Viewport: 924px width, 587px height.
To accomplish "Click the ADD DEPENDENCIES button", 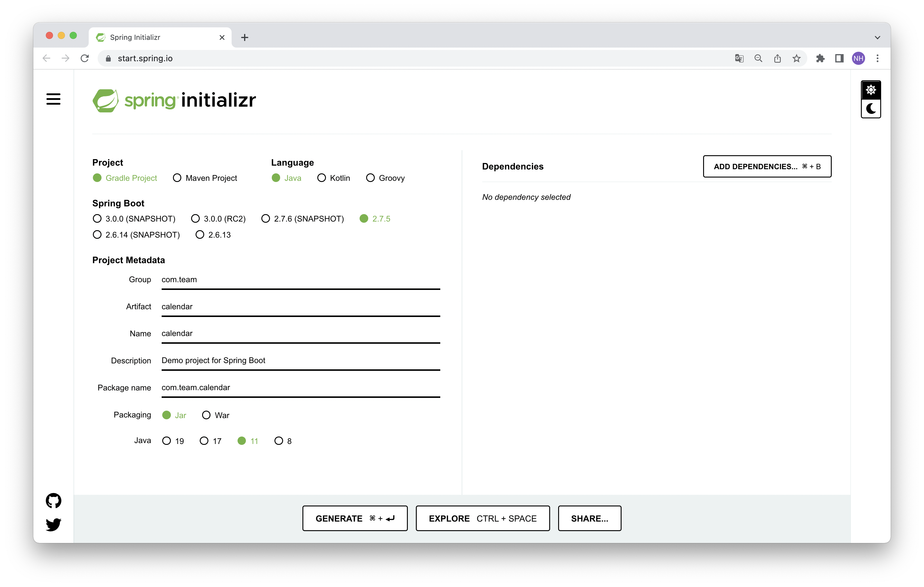I will (x=767, y=167).
